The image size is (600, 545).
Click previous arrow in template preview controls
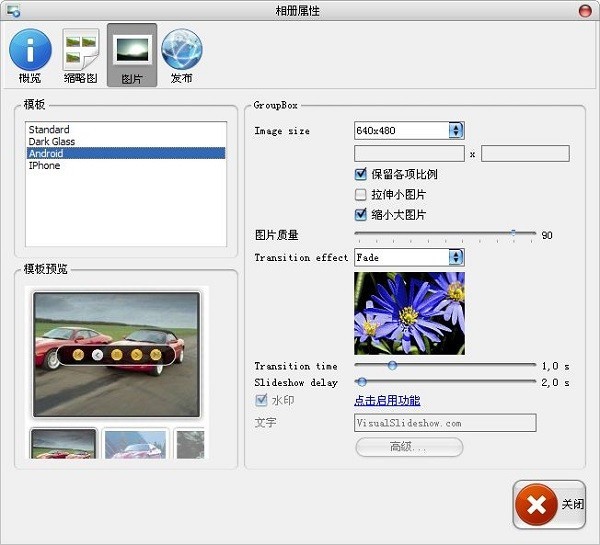click(x=98, y=355)
